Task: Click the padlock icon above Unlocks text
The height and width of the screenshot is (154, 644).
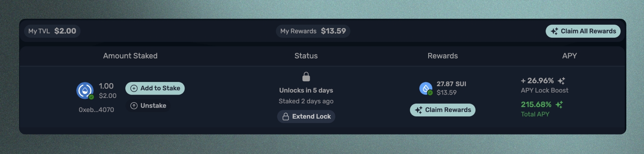Action: pyautogui.click(x=306, y=77)
